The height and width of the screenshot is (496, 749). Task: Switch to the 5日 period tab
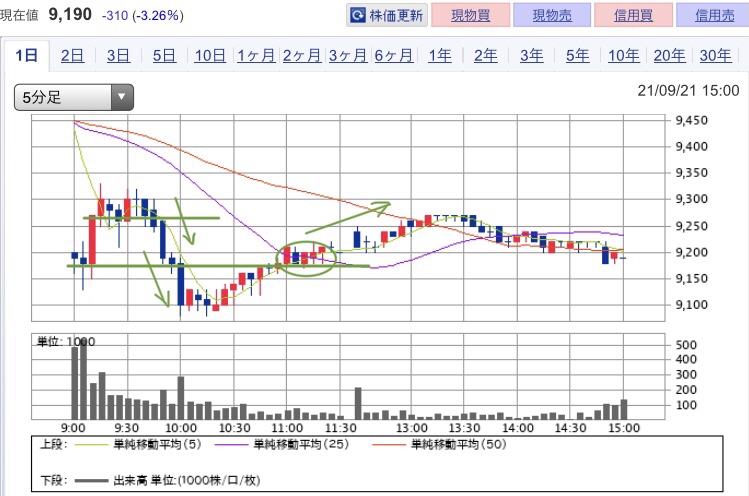[164, 56]
